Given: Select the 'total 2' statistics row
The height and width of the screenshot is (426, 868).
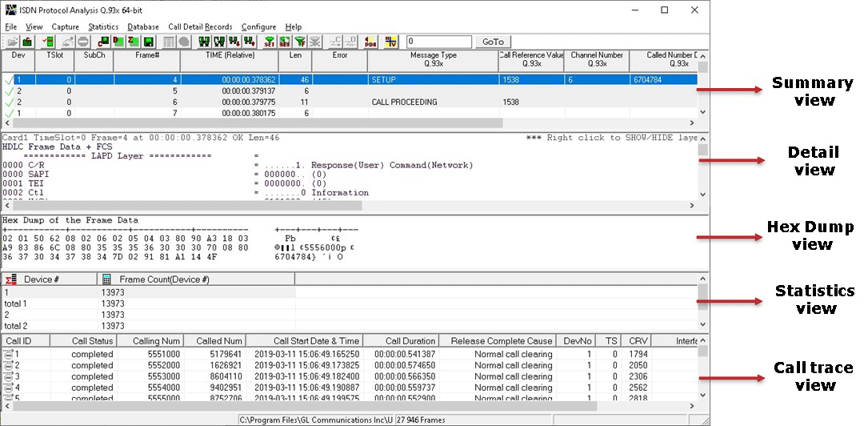Looking at the screenshot, I should point(349,326).
